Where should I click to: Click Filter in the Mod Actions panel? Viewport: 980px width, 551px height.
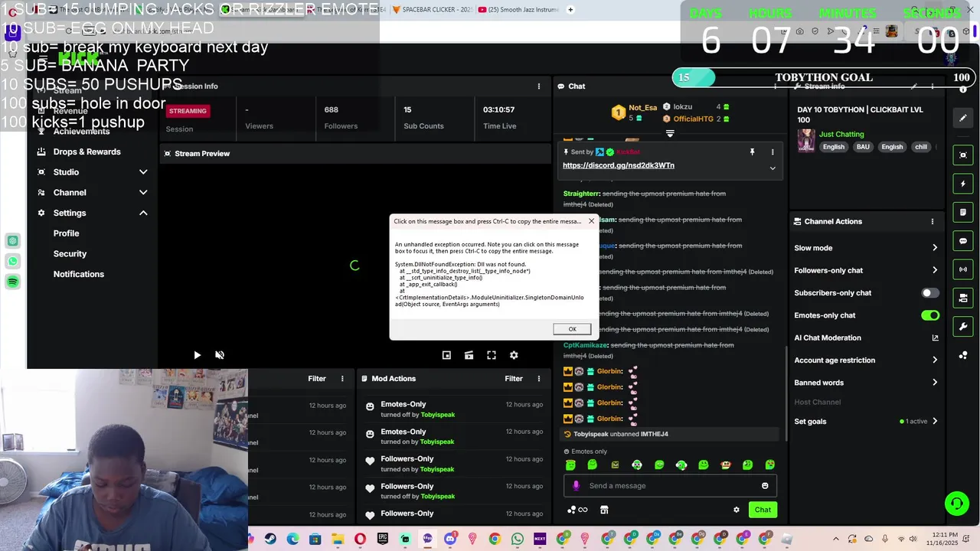coord(514,379)
